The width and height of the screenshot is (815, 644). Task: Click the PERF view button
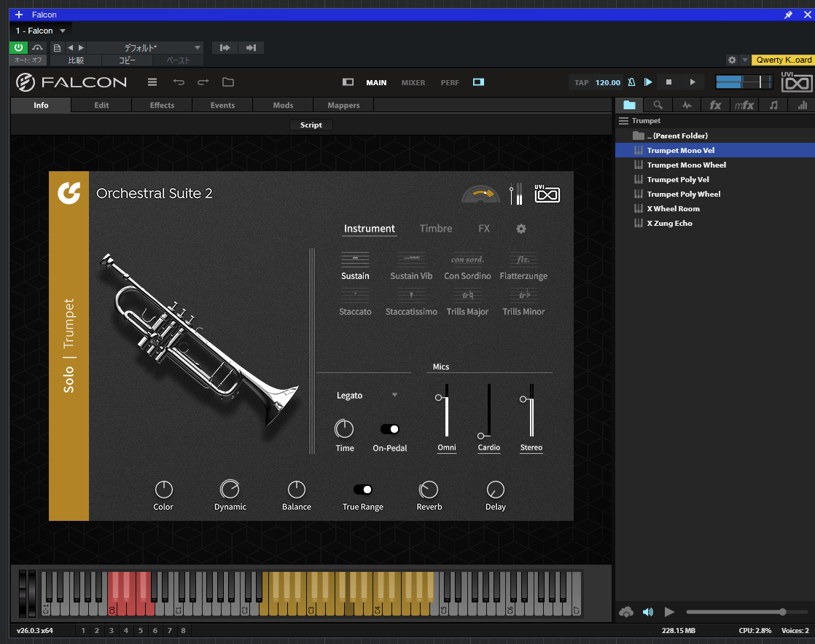pos(450,82)
